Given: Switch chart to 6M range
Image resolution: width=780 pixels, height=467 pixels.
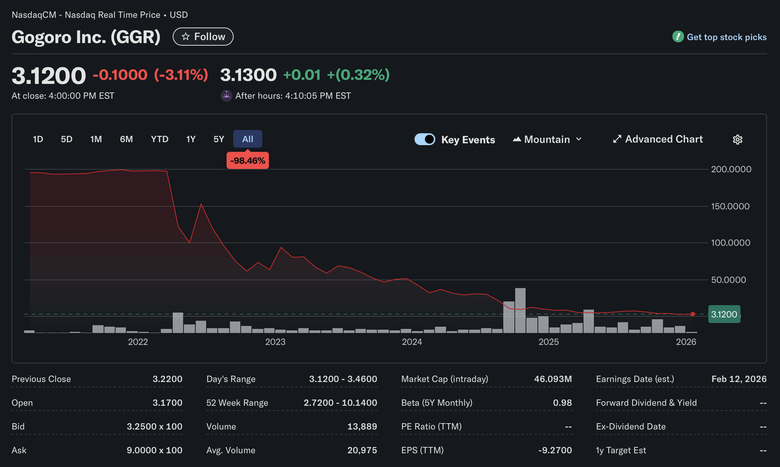Looking at the screenshot, I should [126, 139].
